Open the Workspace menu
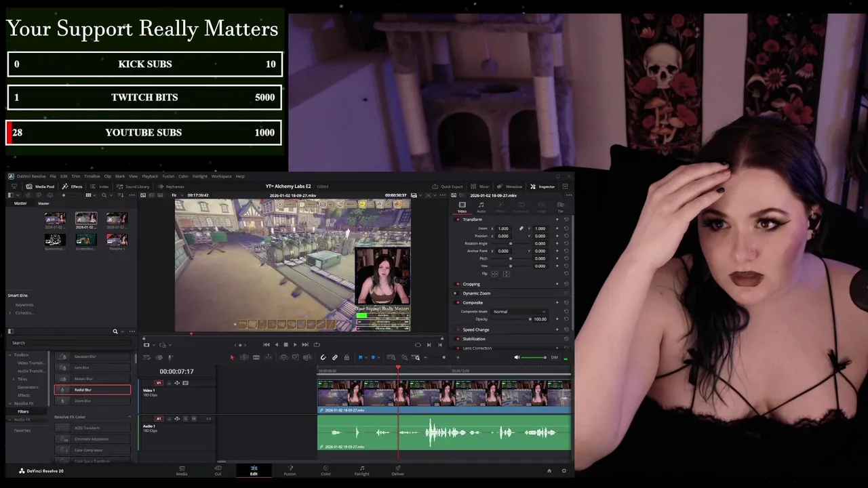868x488 pixels. coord(222,176)
